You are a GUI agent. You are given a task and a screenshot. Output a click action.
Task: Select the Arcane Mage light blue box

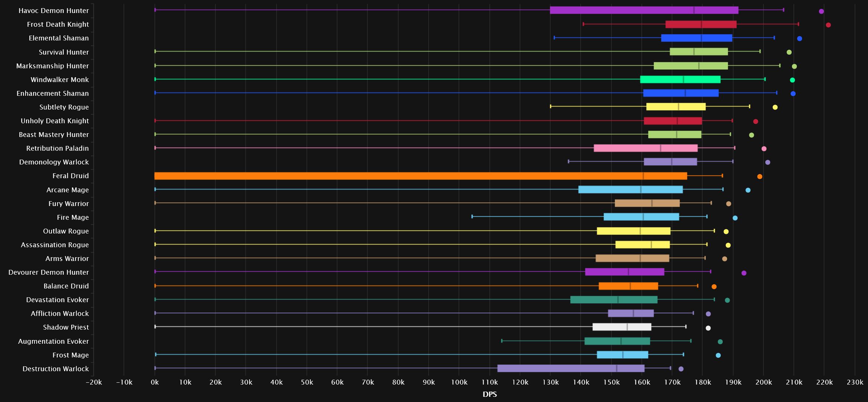click(631, 190)
